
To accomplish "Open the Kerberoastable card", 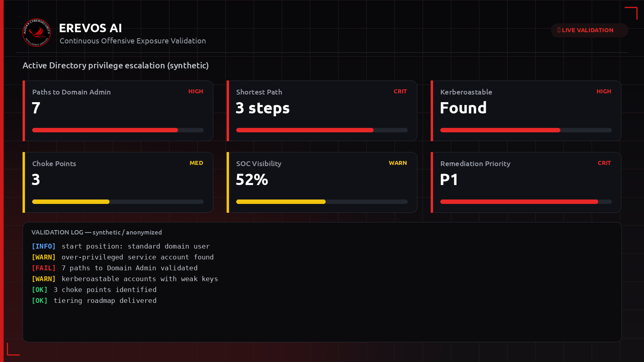I will pyautogui.click(x=526, y=111).
